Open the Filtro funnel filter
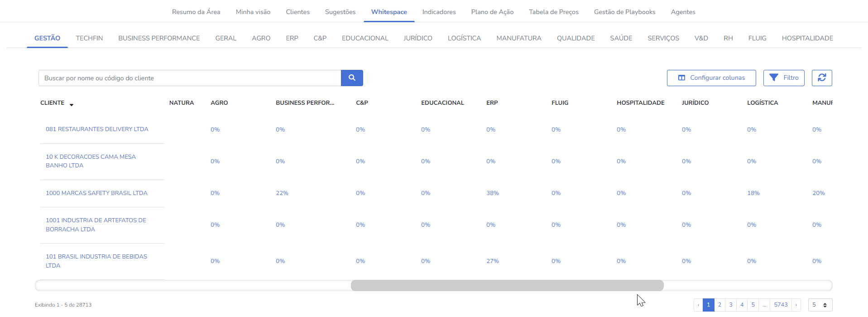The image size is (868, 317). [784, 78]
